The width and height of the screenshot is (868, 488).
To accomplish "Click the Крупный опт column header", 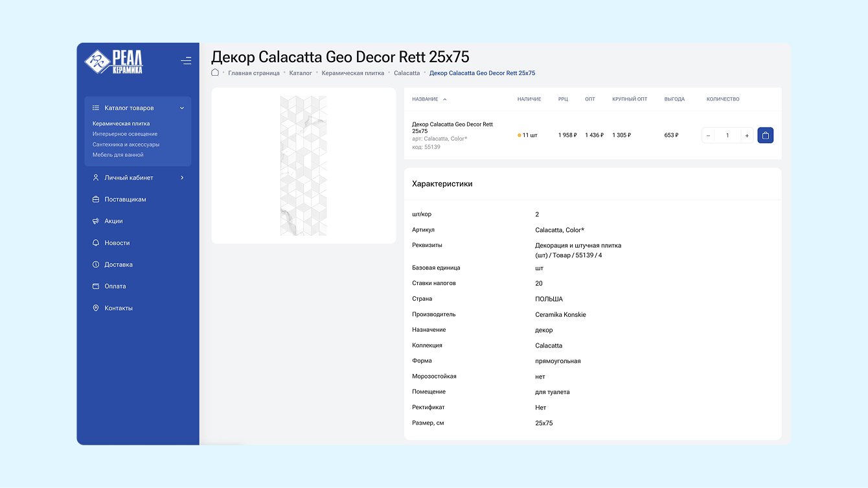I will tap(630, 99).
